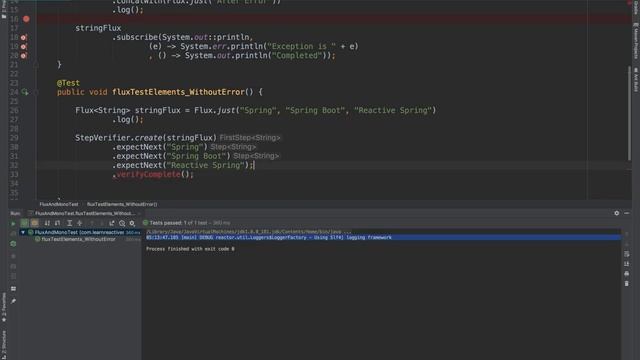Open test runner settings gear in toolbar
The height and width of the screenshot is (360, 640).
[132, 223]
